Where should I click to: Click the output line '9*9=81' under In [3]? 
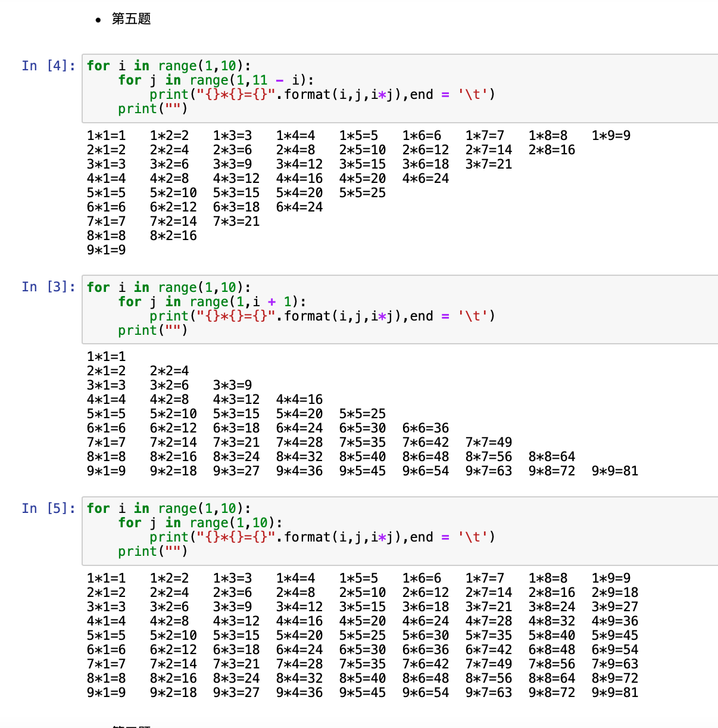click(x=614, y=471)
